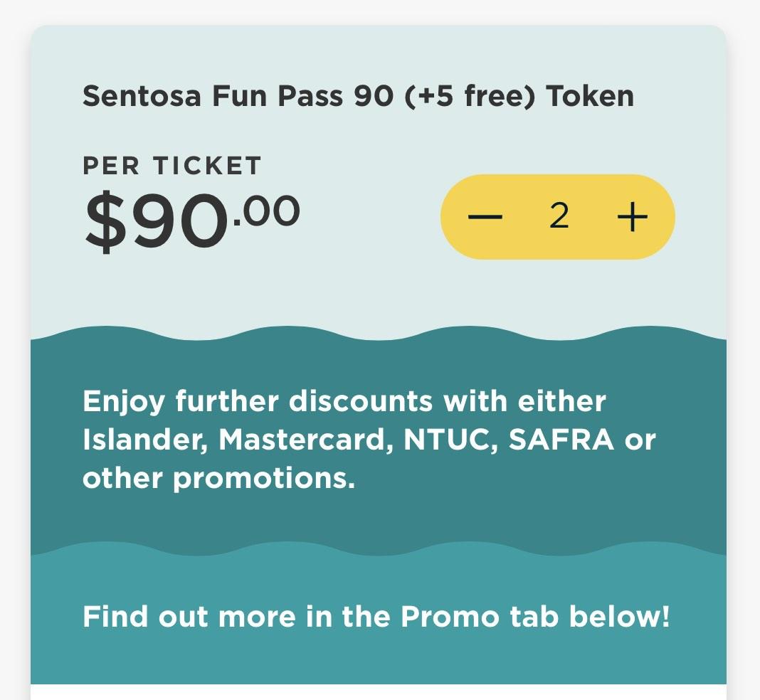This screenshot has height=700, width=760.
Task: Click the PER TICKET label
Action: [x=172, y=164]
